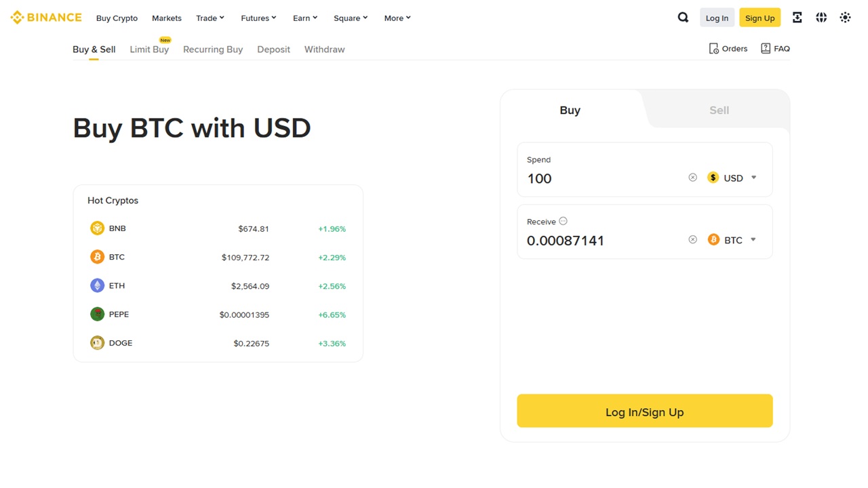868x488 pixels.
Task: Click the USD dollar coin icon
Action: tap(713, 178)
